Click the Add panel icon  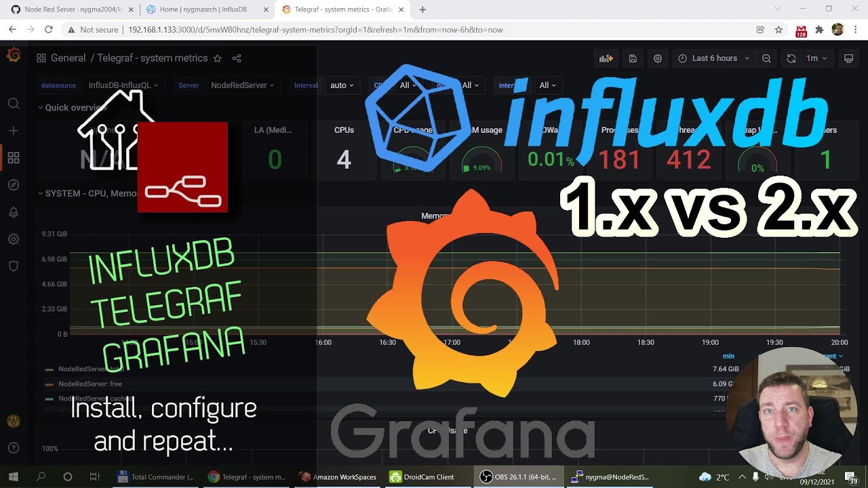point(606,58)
